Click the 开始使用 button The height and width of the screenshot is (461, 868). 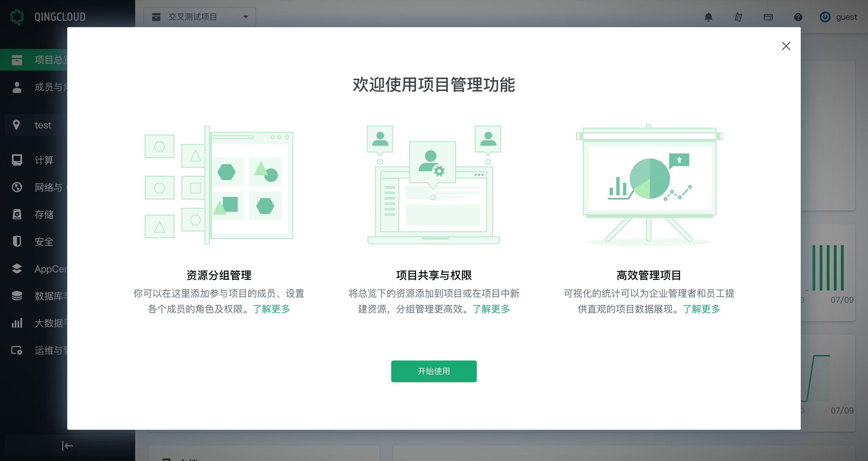tap(434, 371)
